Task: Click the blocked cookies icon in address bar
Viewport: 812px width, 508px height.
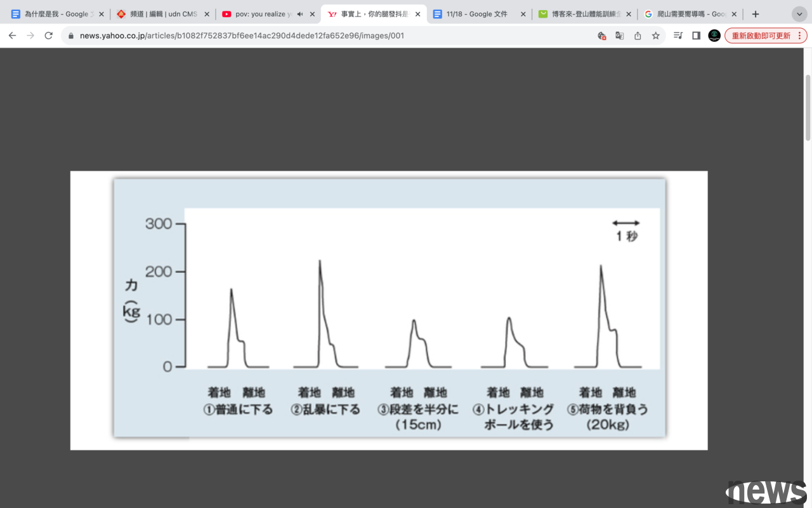Action: tap(602, 36)
